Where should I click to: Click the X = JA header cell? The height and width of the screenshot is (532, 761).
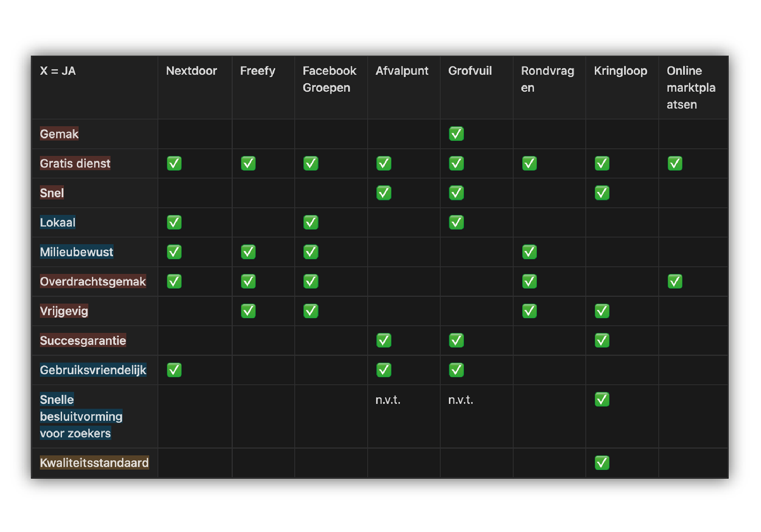[x=58, y=71]
